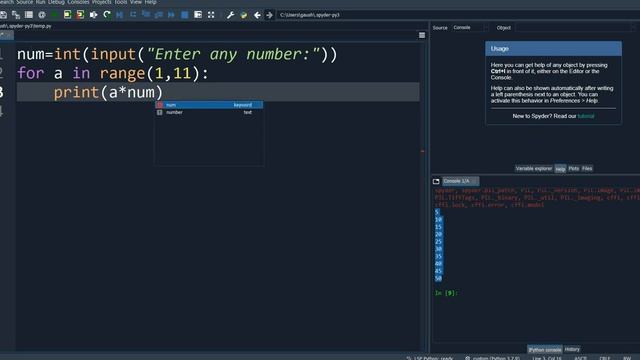Switch to the History tab
This screenshot has height=360, width=640.
click(572, 349)
